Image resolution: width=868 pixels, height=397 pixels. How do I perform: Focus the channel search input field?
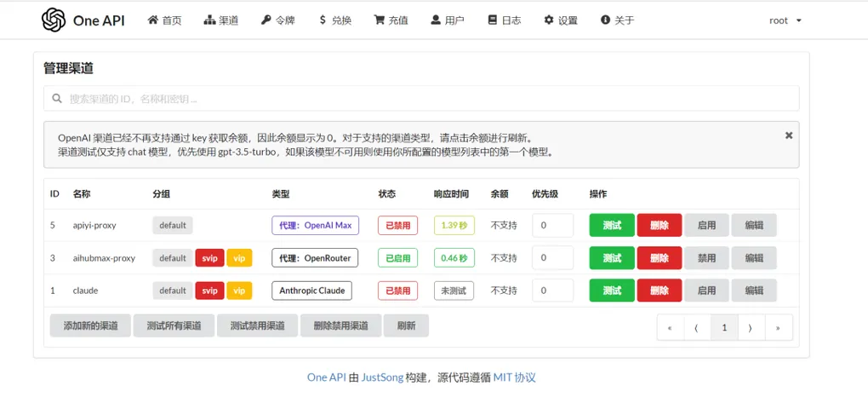tap(421, 99)
